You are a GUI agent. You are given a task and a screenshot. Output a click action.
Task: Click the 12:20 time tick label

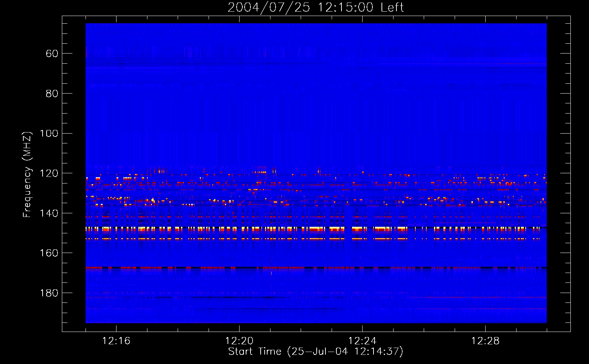239,341
